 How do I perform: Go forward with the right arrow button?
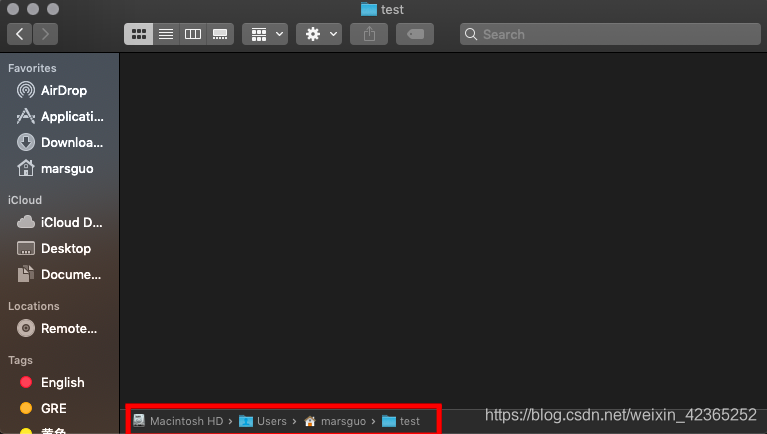45,34
